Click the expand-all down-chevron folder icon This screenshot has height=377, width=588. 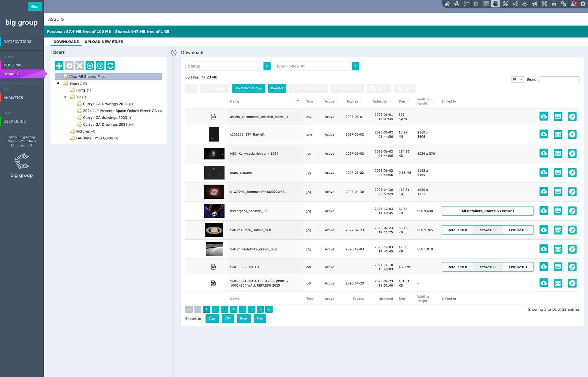90,66
